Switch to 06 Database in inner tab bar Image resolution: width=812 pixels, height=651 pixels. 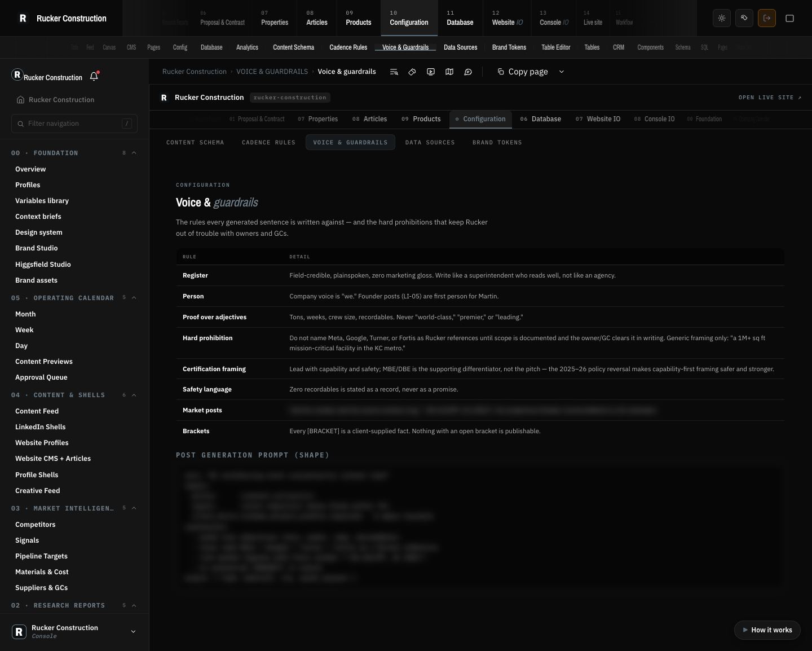[x=541, y=119]
